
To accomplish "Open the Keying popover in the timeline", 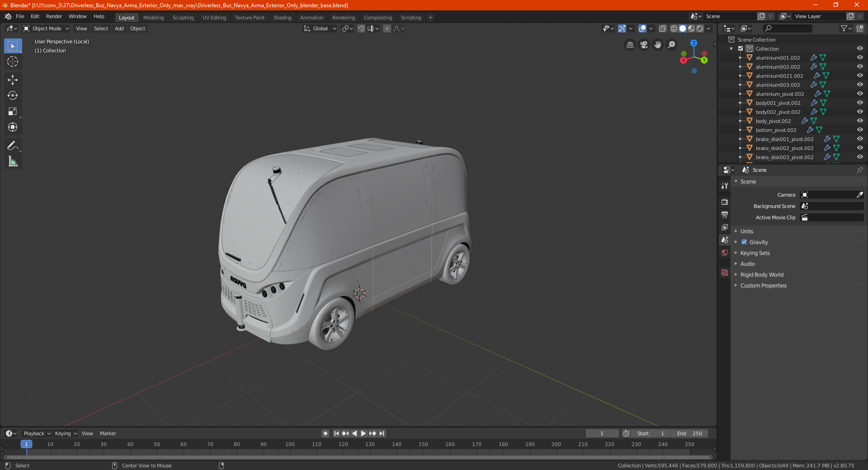I will [x=66, y=433].
